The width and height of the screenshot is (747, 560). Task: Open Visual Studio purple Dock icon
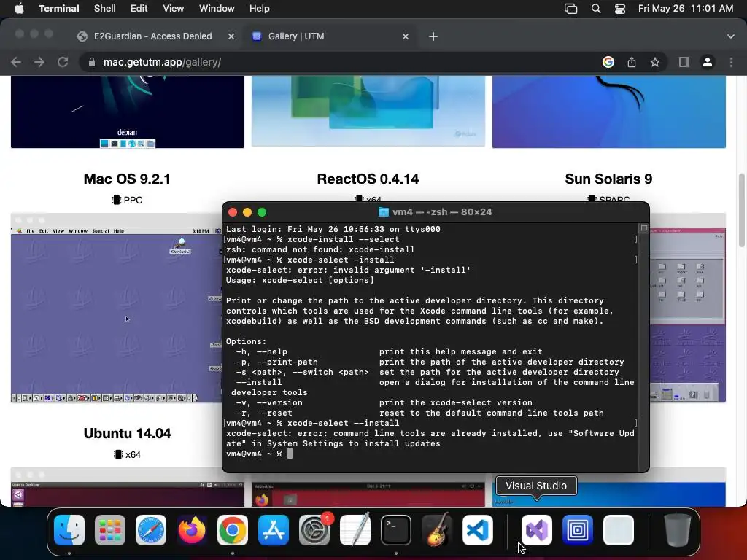[x=537, y=530]
